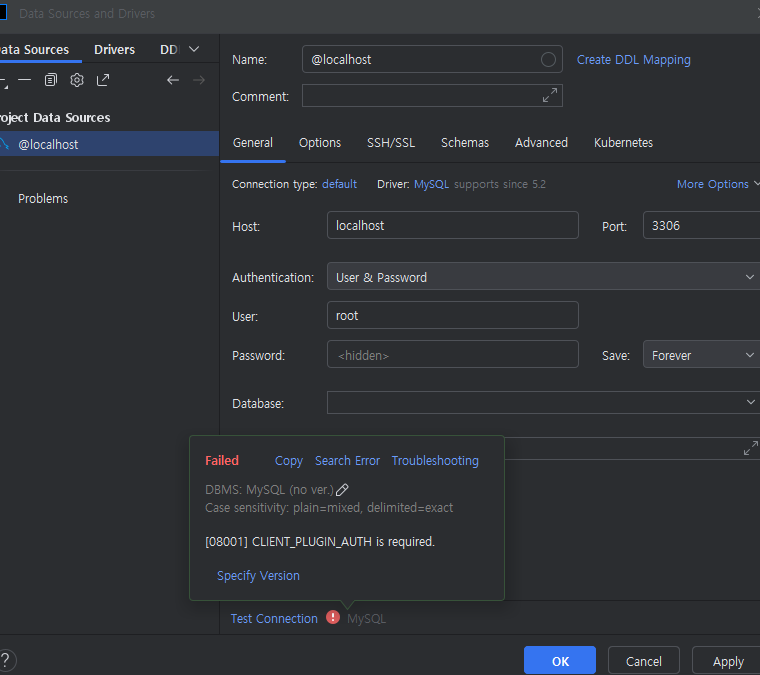The width and height of the screenshot is (760, 675).
Task: Click the circle indicator in the Name field
Action: [x=548, y=60]
